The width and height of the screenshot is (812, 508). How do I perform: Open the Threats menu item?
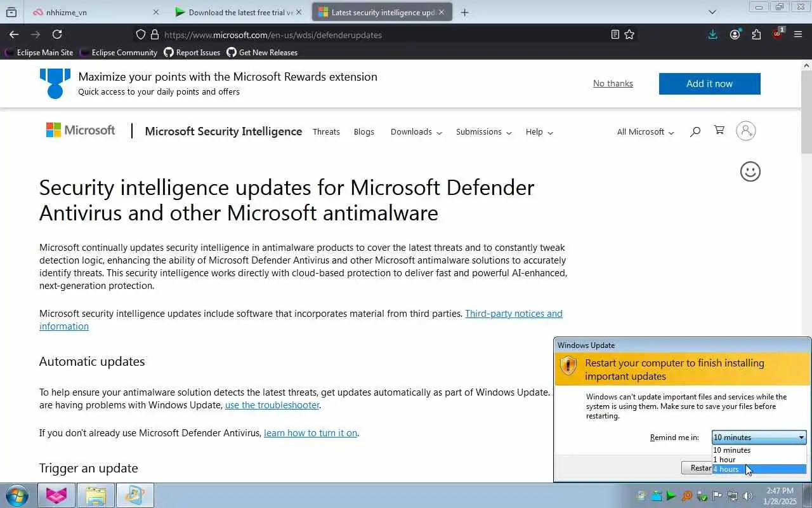pos(326,131)
